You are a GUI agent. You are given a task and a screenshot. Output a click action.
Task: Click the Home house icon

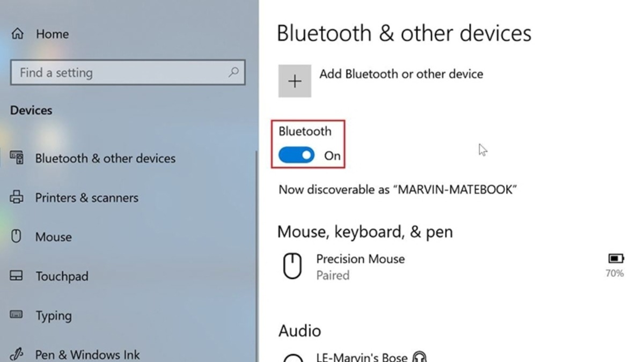[17, 34]
